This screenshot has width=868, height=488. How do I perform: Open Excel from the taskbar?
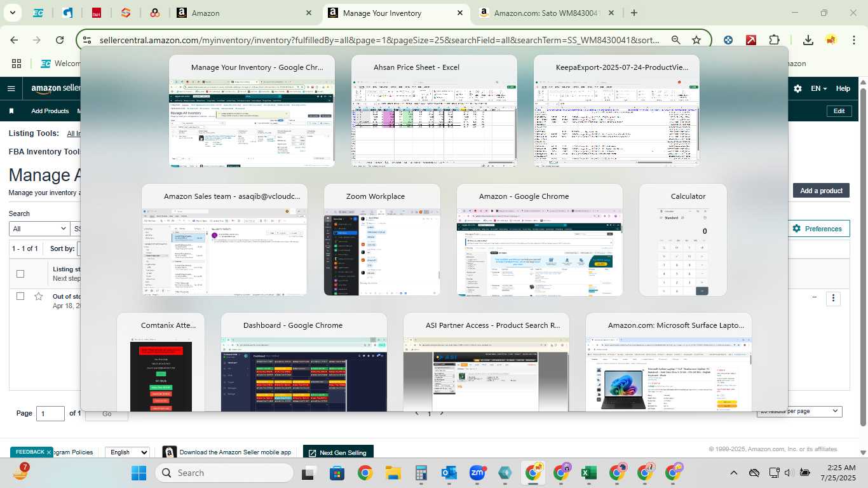[588, 473]
